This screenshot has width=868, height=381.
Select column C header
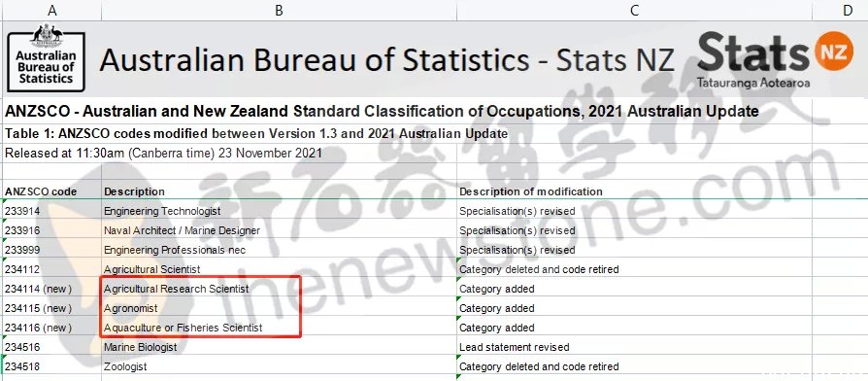(x=634, y=10)
